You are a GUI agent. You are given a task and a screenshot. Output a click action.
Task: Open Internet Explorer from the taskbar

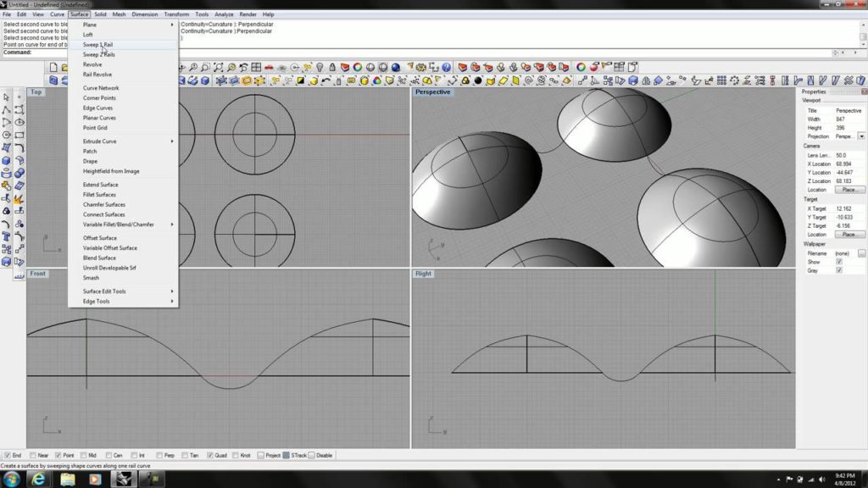(x=38, y=479)
